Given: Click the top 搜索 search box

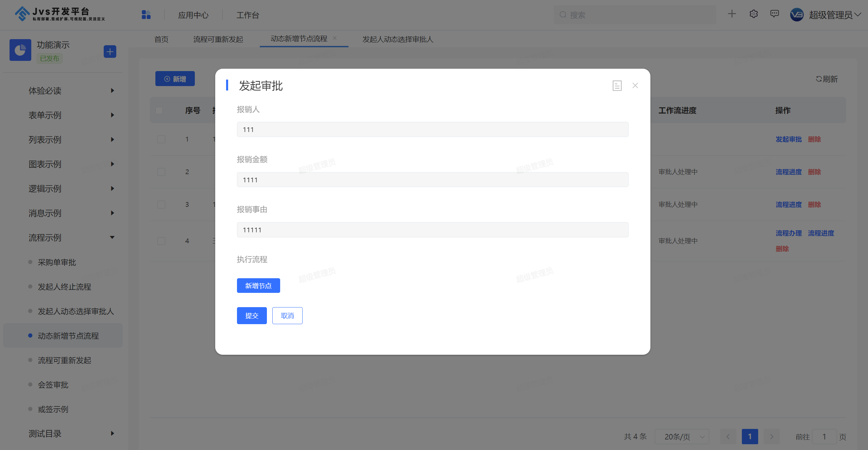Looking at the screenshot, I should [x=635, y=15].
